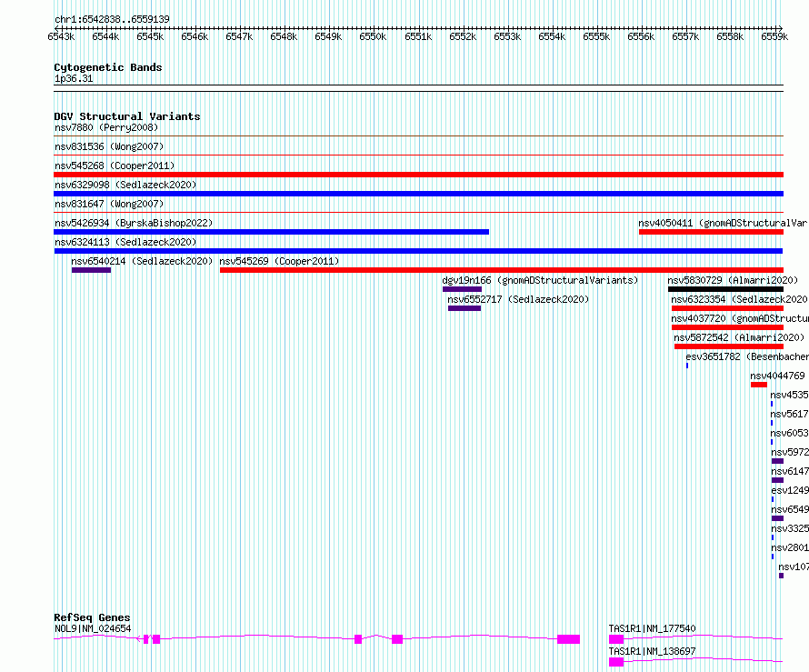Open the RefSeq Genes track heading
This screenshot has width=809, height=672.
tap(93, 617)
